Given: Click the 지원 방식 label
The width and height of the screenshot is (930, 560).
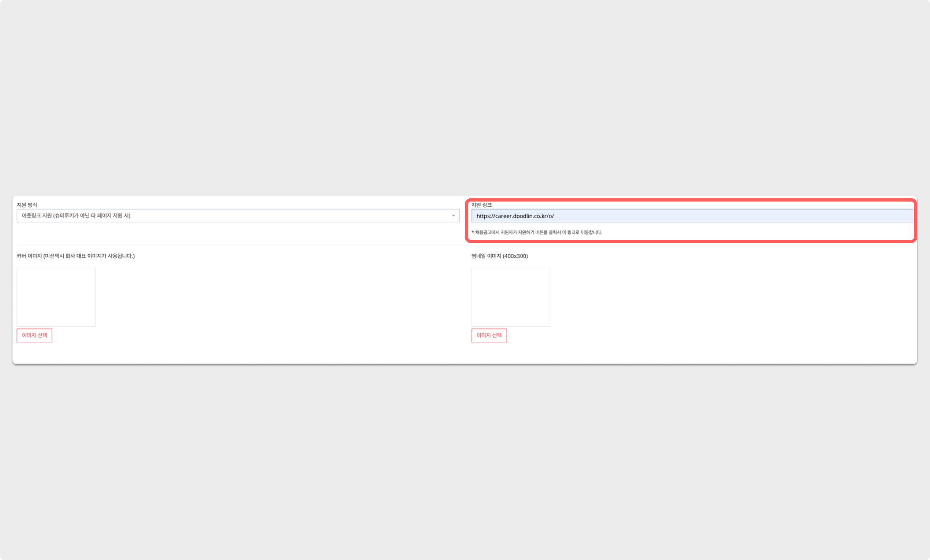Looking at the screenshot, I should pos(27,205).
